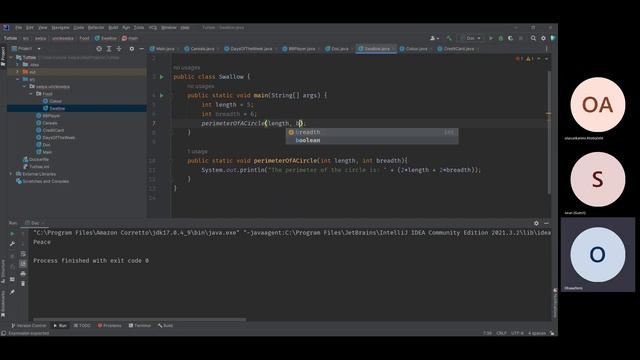Viewport: 640px width, 360px height.
Task: Open the Edit menu
Action: click(x=30, y=27)
